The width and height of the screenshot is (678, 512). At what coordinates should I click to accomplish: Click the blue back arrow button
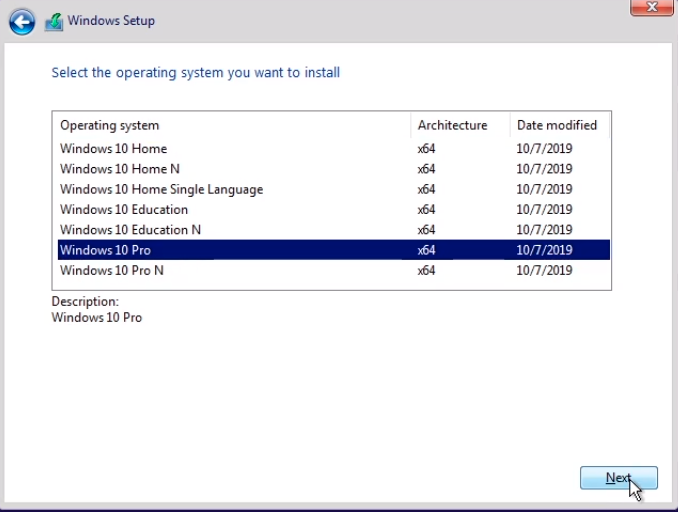[21, 21]
